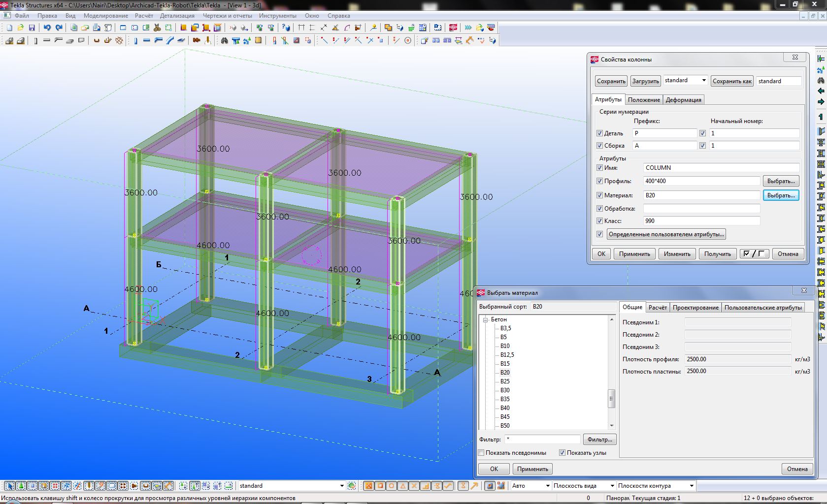Open the Моделирование menu
This screenshot has width=827, height=504.
tap(105, 16)
